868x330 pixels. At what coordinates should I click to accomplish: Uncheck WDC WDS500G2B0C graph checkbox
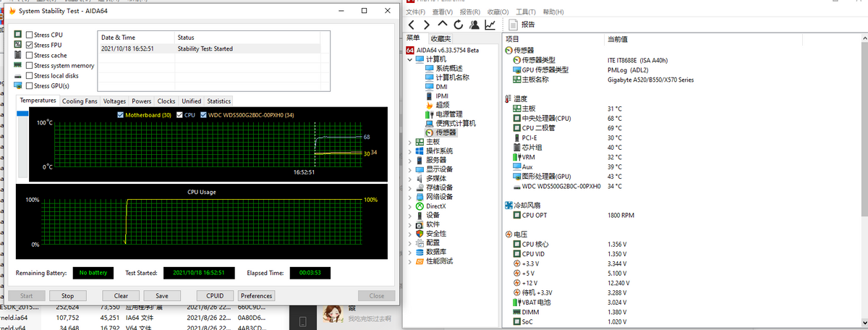point(204,115)
